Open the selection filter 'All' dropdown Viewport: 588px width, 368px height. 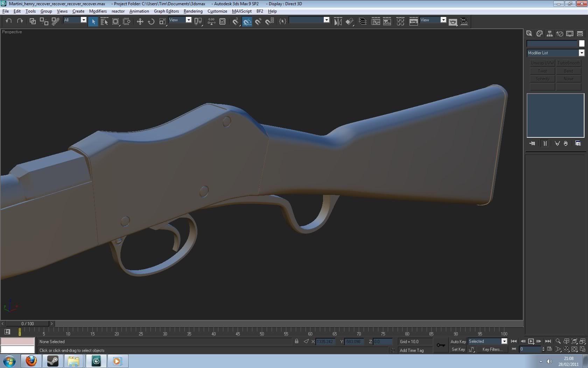pos(84,20)
